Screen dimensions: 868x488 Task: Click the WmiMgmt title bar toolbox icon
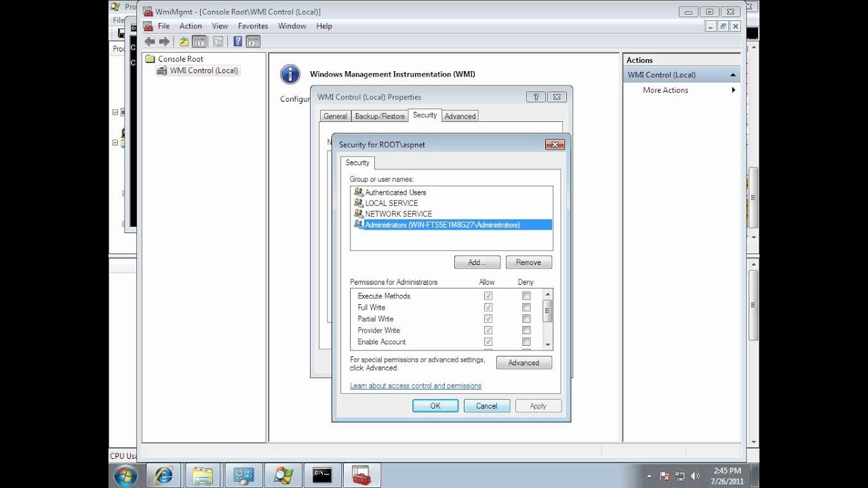[148, 12]
